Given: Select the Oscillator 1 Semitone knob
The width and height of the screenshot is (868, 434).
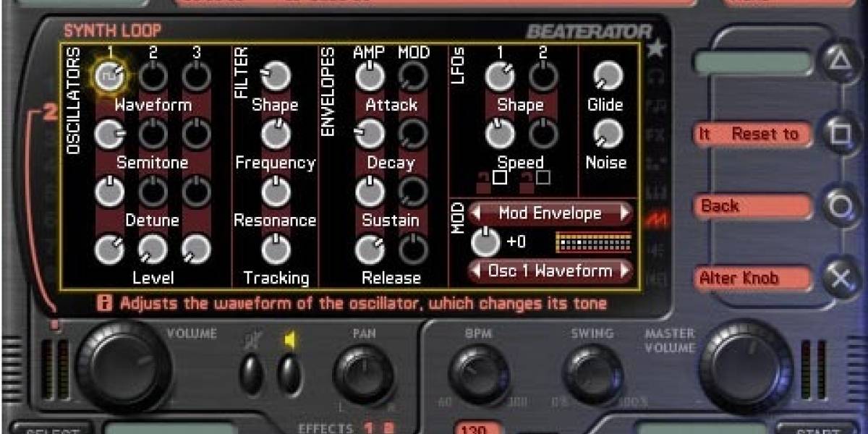Looking at the screenshot, I should (x=109, y=134).
